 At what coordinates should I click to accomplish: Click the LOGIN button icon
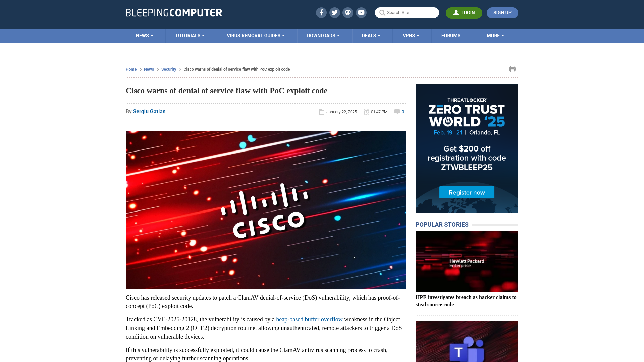(457, 12)
